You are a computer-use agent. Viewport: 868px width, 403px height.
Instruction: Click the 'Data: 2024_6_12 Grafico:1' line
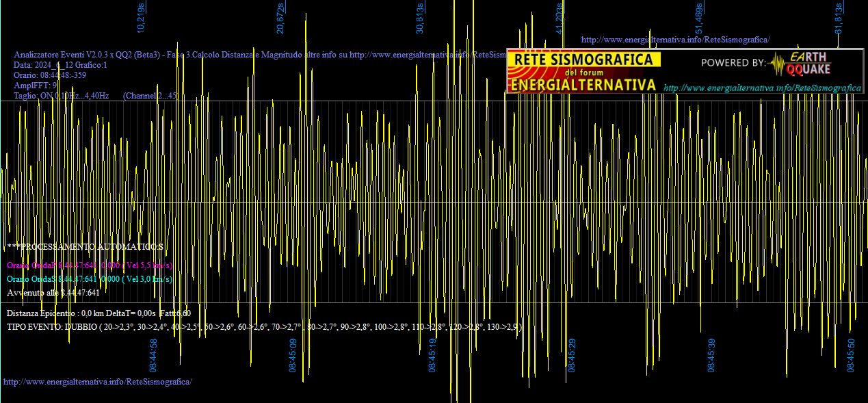tap(60, 65)
